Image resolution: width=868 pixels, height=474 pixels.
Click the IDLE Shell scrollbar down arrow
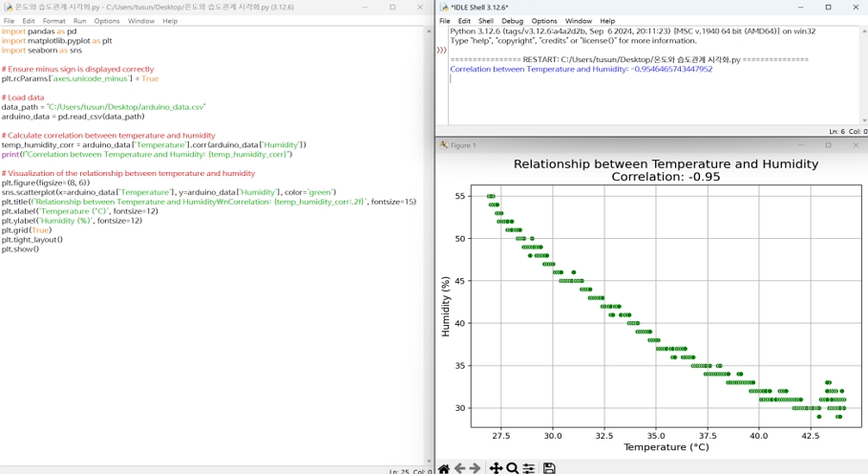click(864, 120)
